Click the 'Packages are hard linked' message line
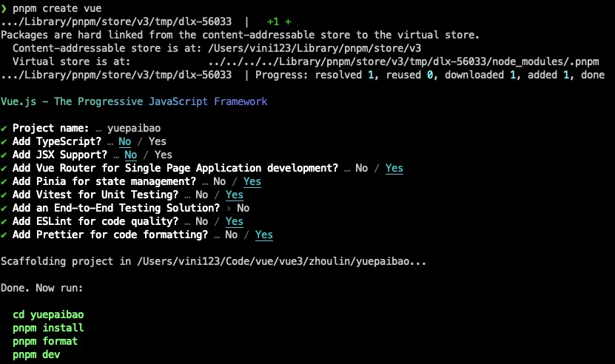615x364 pixels. click(240, 35)
